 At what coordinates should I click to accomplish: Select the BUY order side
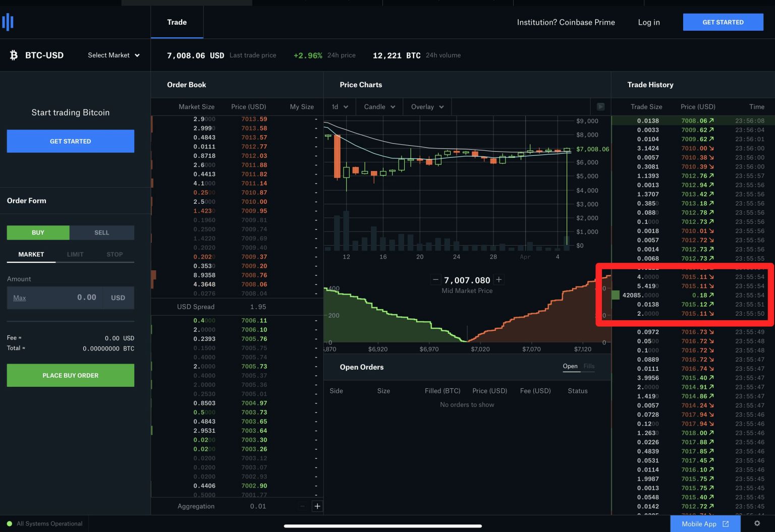click(x=38, y=232)
